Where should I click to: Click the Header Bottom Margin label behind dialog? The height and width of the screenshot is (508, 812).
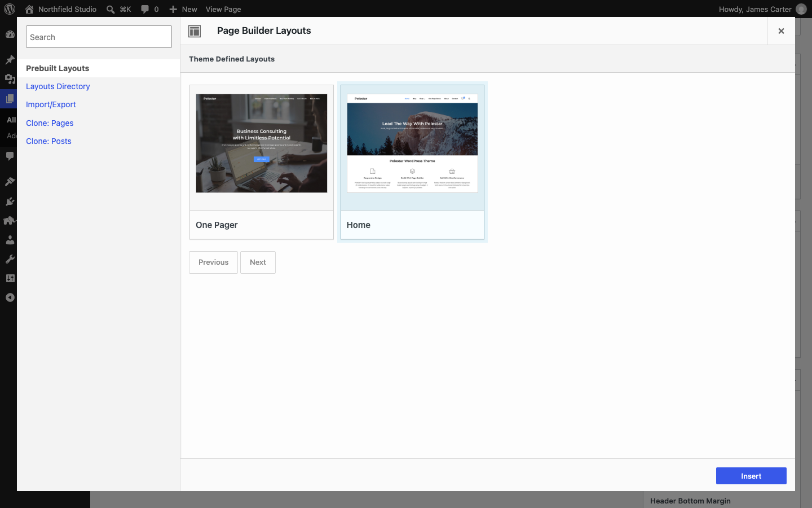point(690,501)
